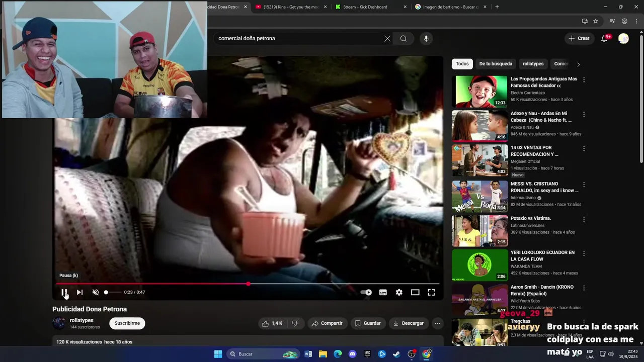Viewport: 644px width, 362px height.
Task: Open 'Potaxio vs Vistima.' video thumbnail
Action: click(x=479, y=231)
